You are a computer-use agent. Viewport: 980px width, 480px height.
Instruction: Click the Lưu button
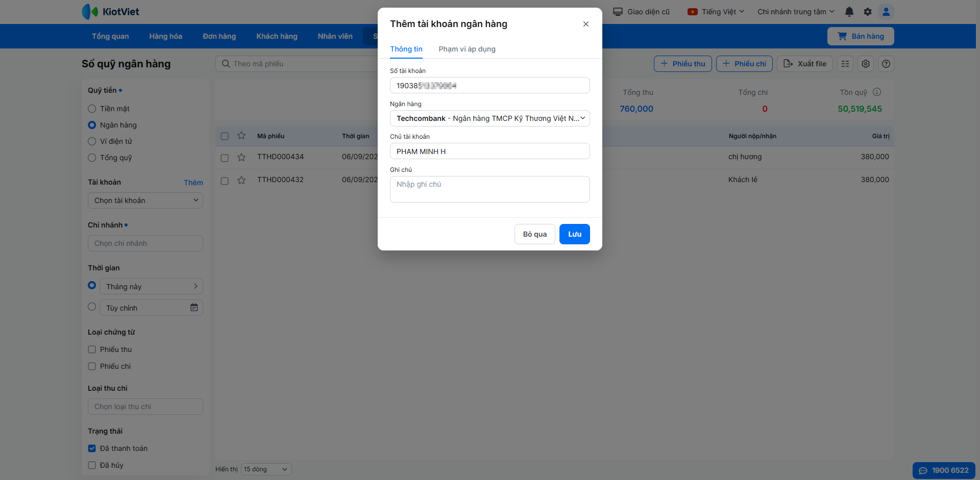(575, 234)
